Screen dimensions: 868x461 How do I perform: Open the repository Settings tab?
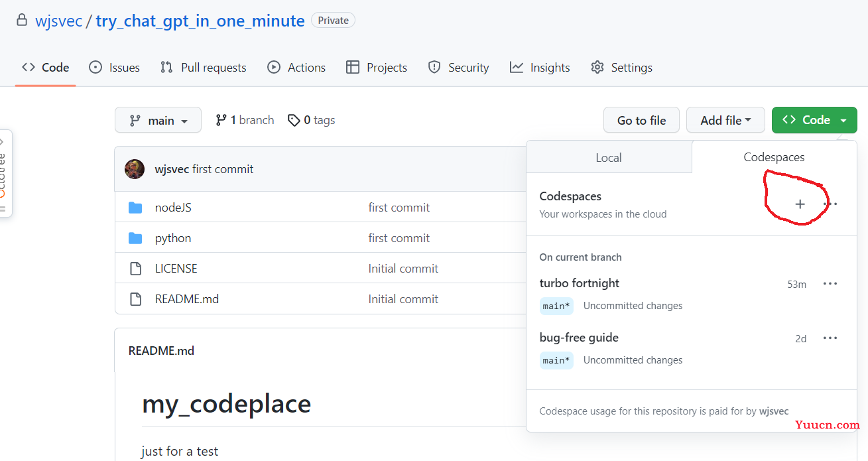click(x=621, y=68)
